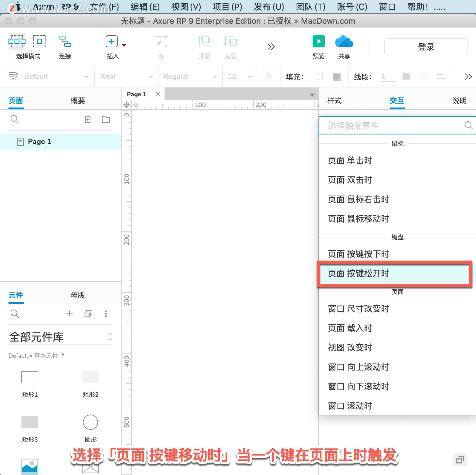Choose 窗口 向上滚动时 event
476x475 pixels.
pyautogui.click(x=397, y=367)
